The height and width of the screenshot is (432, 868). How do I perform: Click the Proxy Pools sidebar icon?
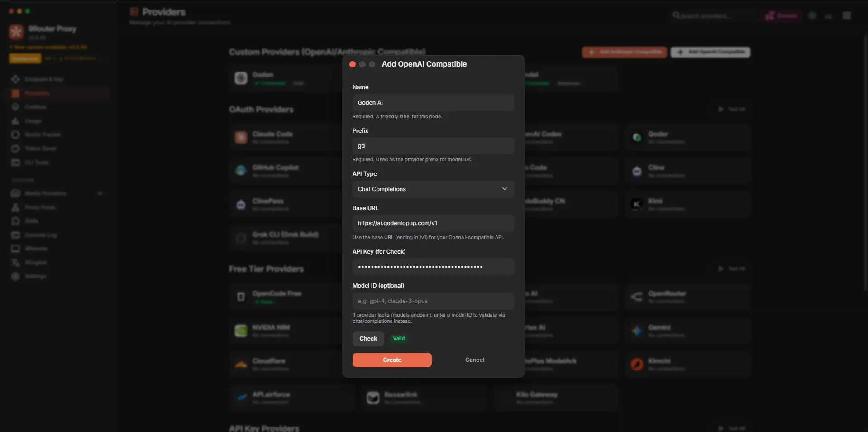pos(15,207)
